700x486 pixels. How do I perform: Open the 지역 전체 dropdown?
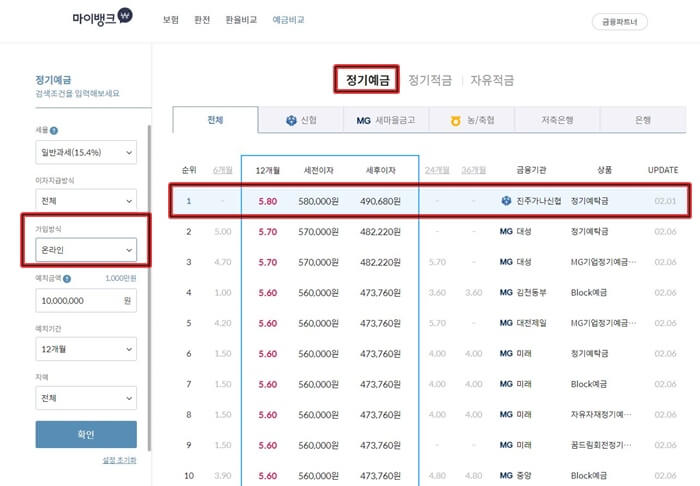86,398
